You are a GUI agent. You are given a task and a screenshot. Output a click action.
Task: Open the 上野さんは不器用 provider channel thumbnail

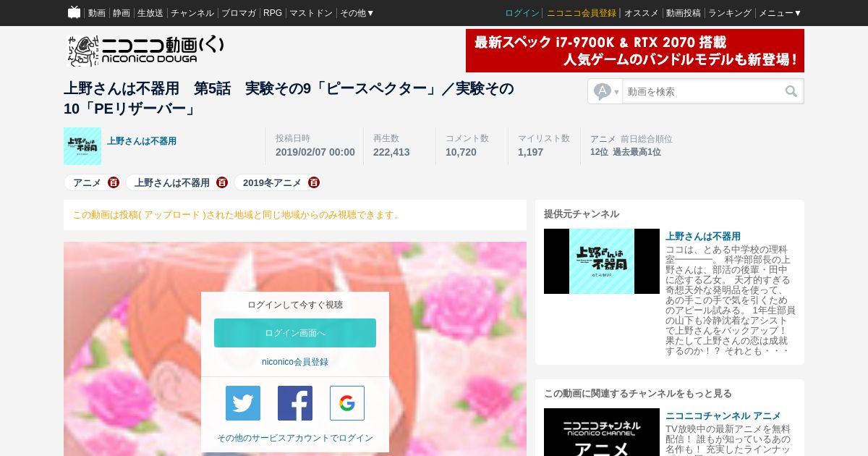602,261
